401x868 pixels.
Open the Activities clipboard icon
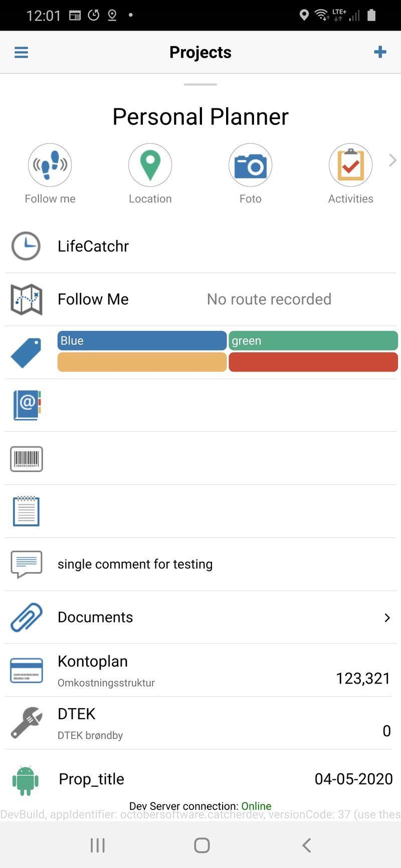tap(351, 165)
